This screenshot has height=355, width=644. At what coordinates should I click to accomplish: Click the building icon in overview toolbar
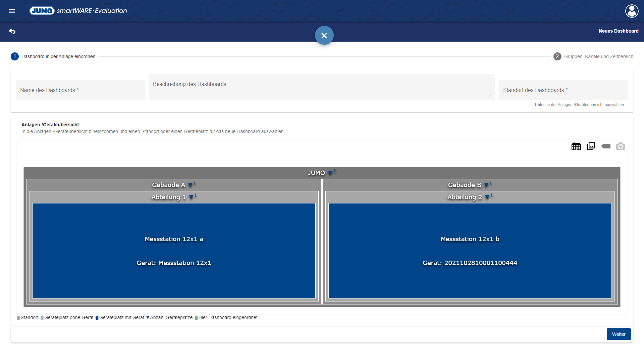576,146
